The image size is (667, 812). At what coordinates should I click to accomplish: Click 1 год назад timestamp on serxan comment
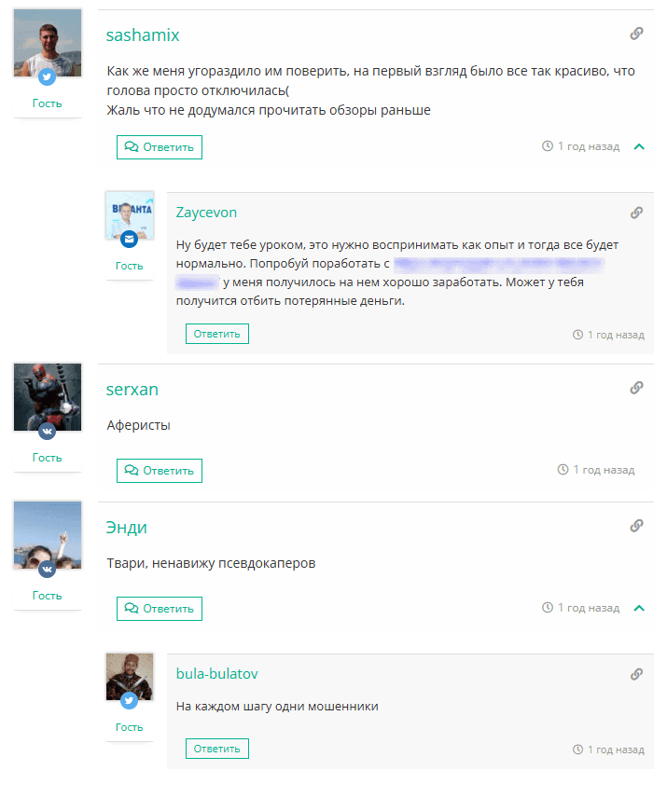pos(596,470)
